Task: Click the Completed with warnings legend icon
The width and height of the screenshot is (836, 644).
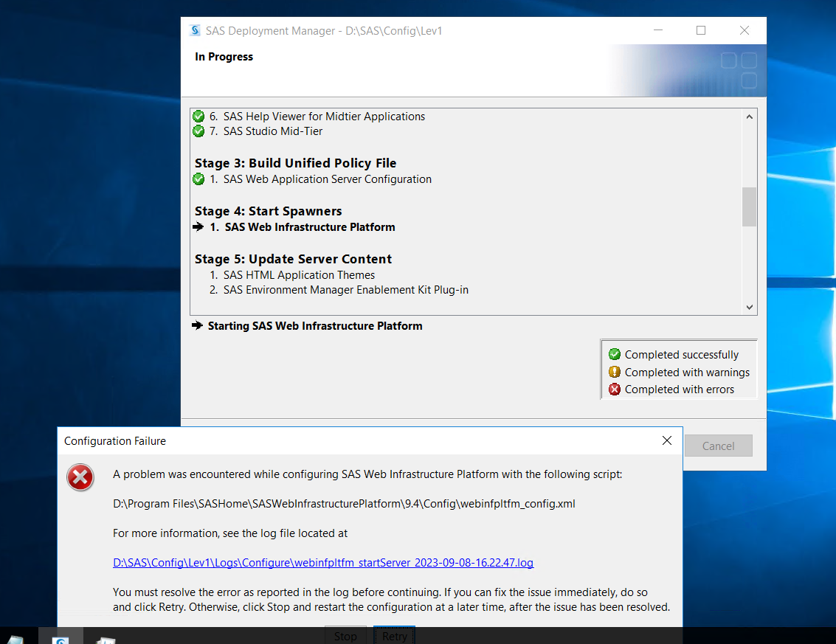Action: [614, 373]
